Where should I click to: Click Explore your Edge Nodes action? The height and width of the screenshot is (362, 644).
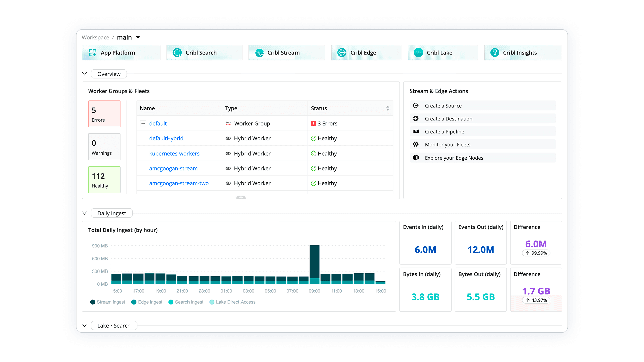tap(483, 158)
